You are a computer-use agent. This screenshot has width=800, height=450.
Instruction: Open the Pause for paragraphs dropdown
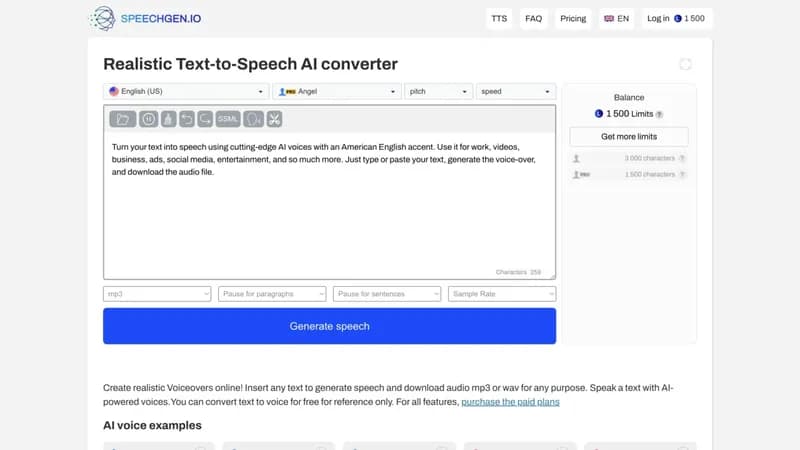pos(272,294)
